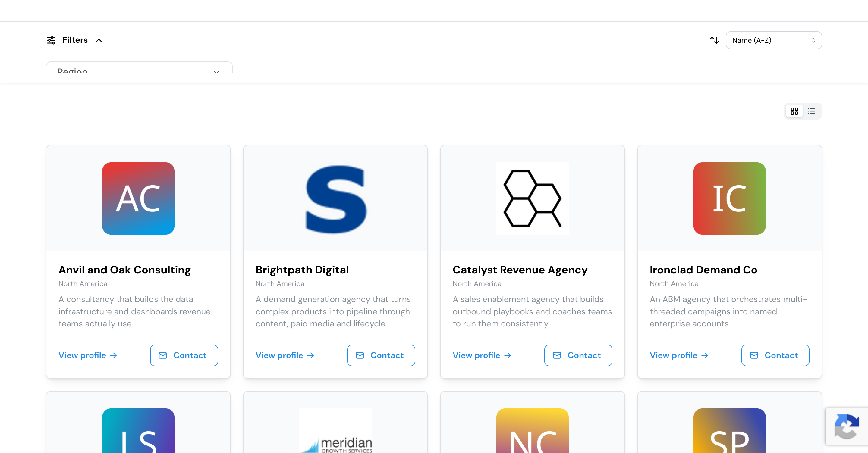Switch to list view layout
This screenshot has width=868, height=453.
point(811,111)
